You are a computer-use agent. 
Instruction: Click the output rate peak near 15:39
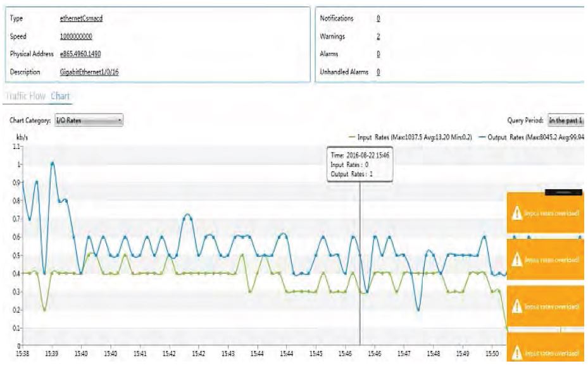(53, 163)
